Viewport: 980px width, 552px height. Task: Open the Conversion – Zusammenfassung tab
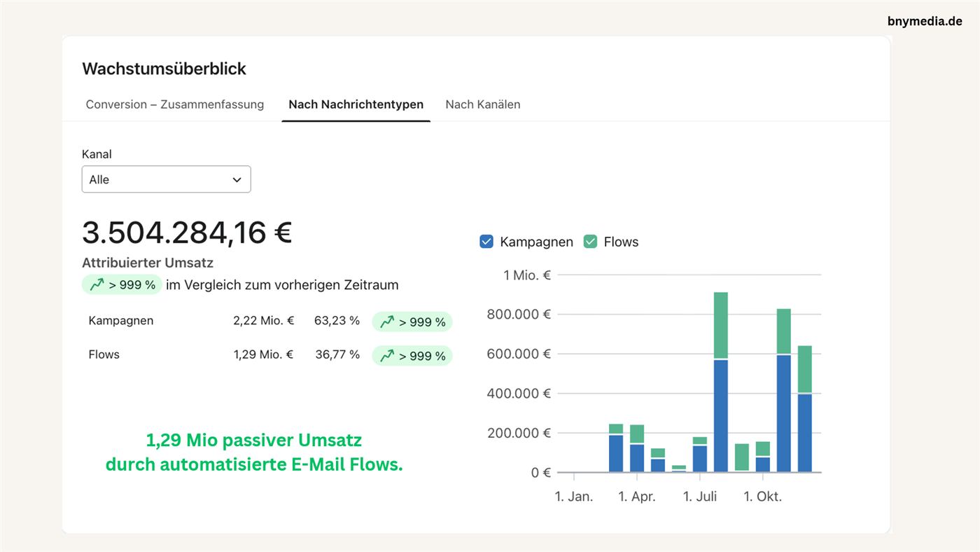click(x=175, y=104)
